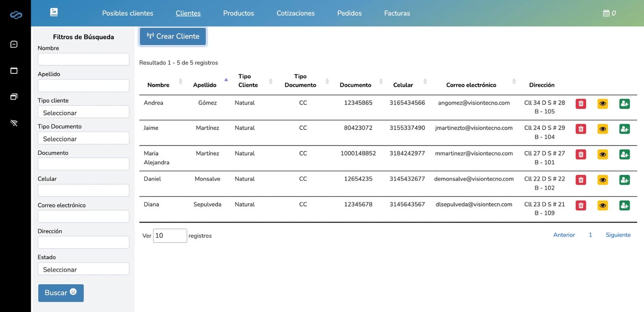Focus the Dirección filter field
The image size is (644, 312).
click(83, 242)
